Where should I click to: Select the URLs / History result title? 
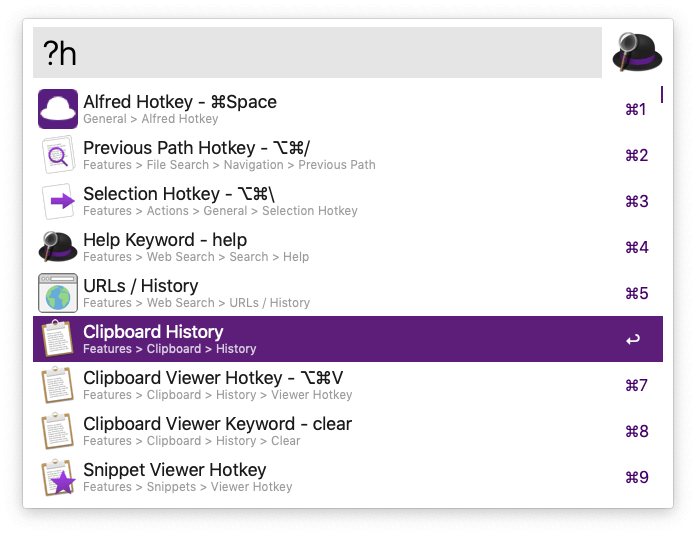pos(141,286)
